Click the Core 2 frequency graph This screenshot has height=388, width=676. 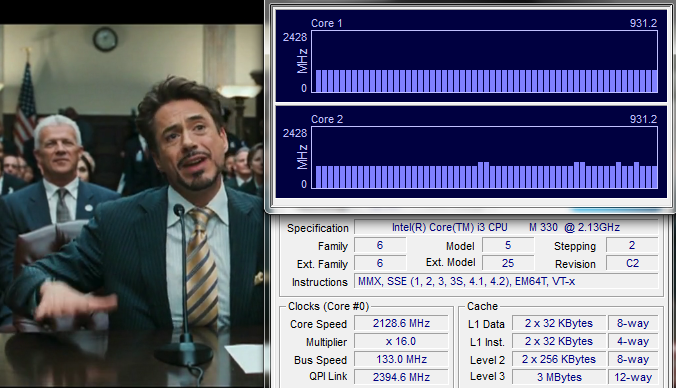[484, 158]
